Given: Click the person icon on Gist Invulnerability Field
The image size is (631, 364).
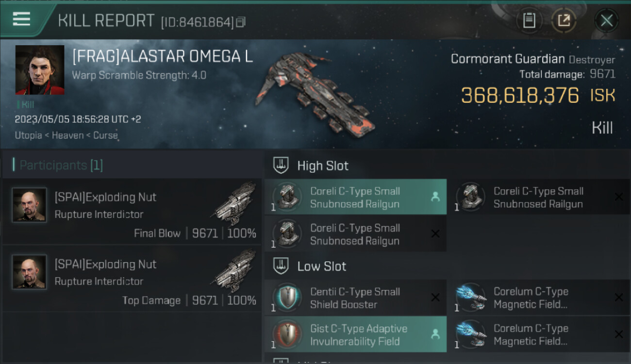Looking at the screenshot, I should (x=435, y=334).
